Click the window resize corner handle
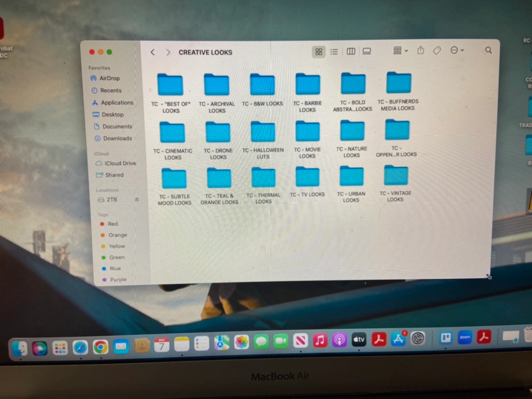This screenshot has width=532, height=399. [489, 276]
